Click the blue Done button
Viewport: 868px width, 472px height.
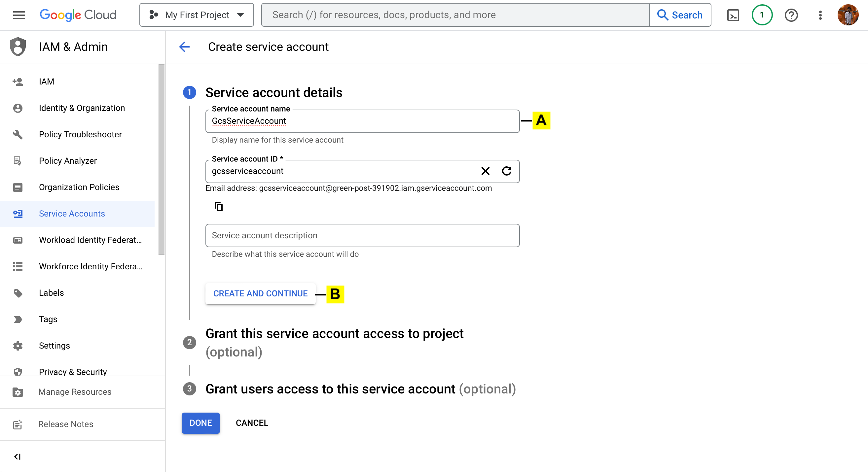pos(200,423)
